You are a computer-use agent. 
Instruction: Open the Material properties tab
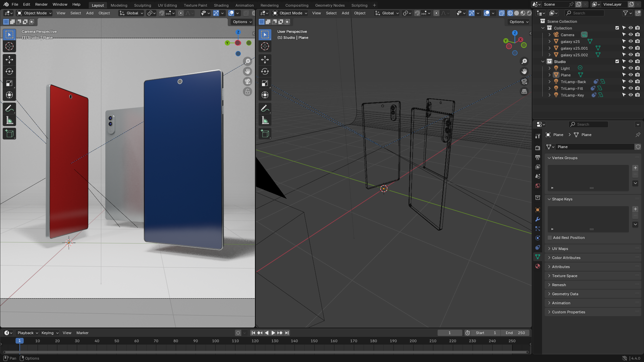tap(538, 266)
